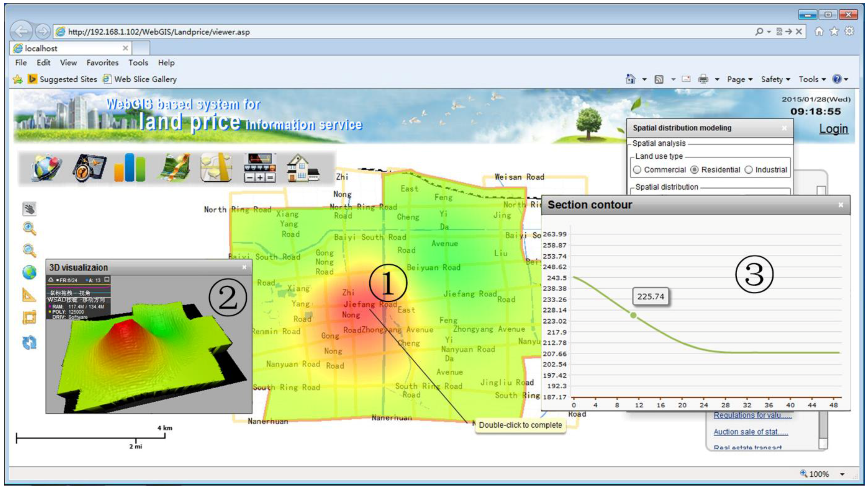Select the area measure frame tool
Image resolution: width=868 pixels, height=489 pixels.
[29, 318]
